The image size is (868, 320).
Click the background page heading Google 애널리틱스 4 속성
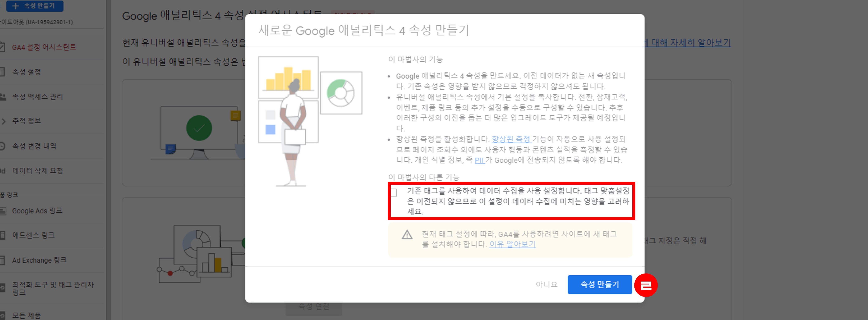tap(183, 15)
